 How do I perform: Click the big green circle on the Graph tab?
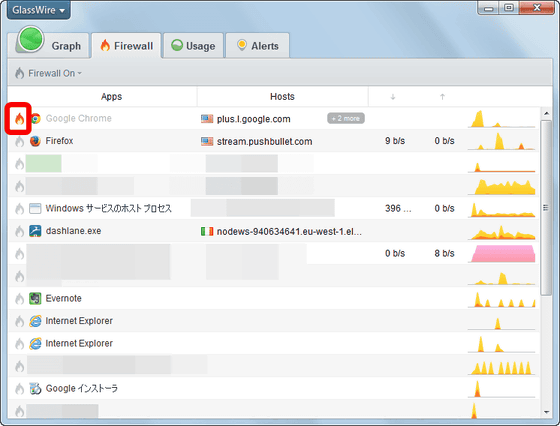(31, 39)
